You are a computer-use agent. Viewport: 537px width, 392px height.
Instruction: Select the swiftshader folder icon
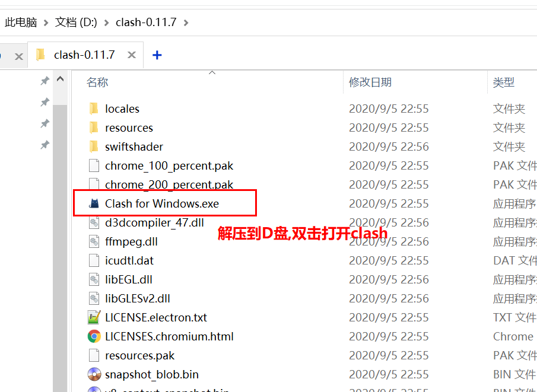pos(94,146)
